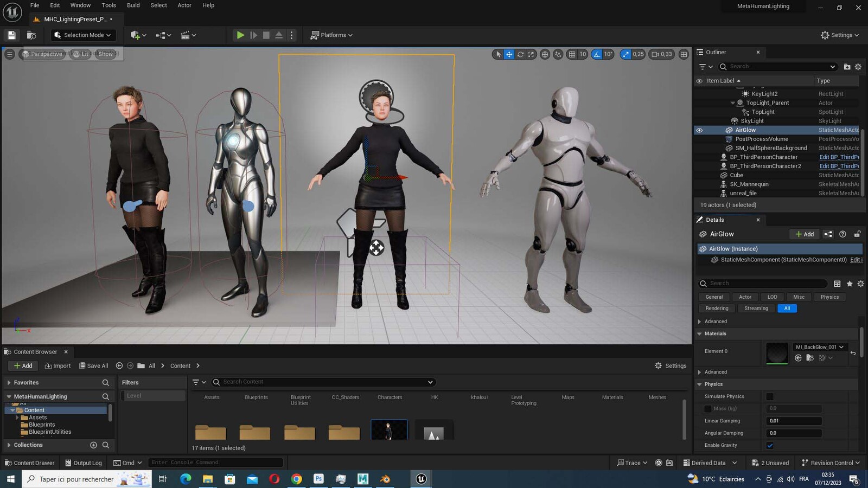This screenshot has height=488, width=868.
Task: Toggle grid snapping icon in viewport toolbar
Action: pos(572,54)
